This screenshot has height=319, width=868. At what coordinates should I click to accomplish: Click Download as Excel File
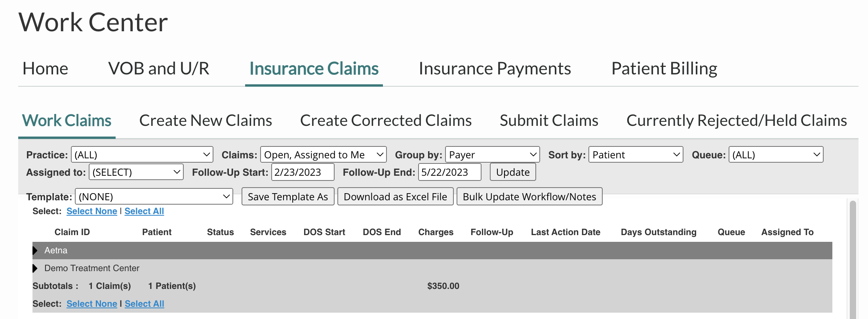[x=395, y=196]
